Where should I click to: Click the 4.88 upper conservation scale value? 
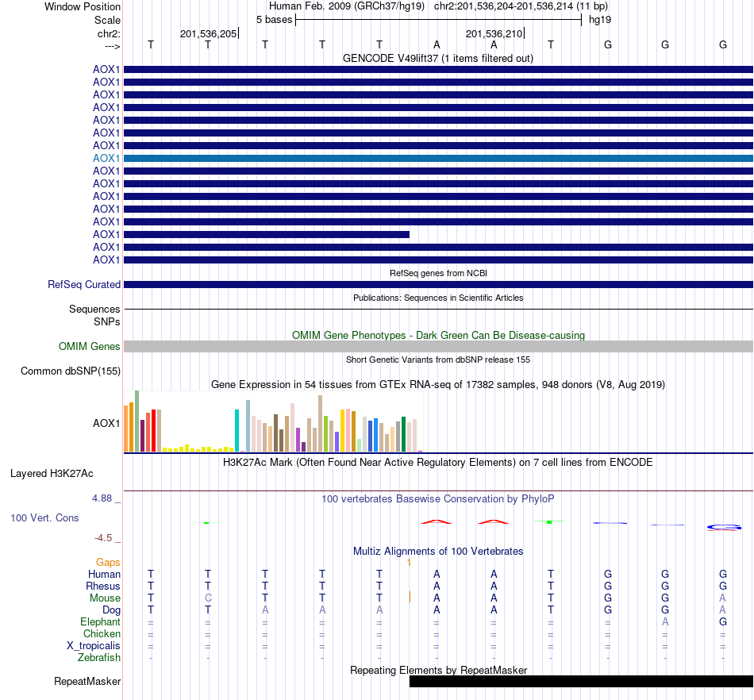point(102,498)
